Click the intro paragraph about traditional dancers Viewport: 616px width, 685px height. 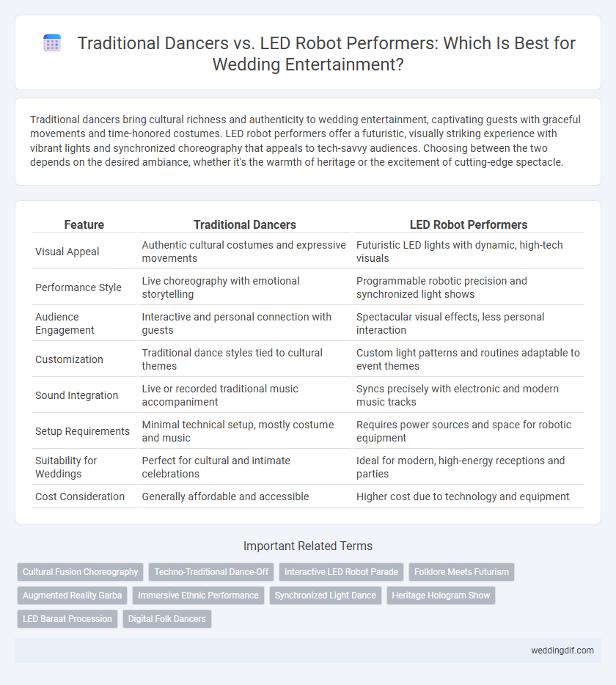pyautogui.click(x=305, y=141)
